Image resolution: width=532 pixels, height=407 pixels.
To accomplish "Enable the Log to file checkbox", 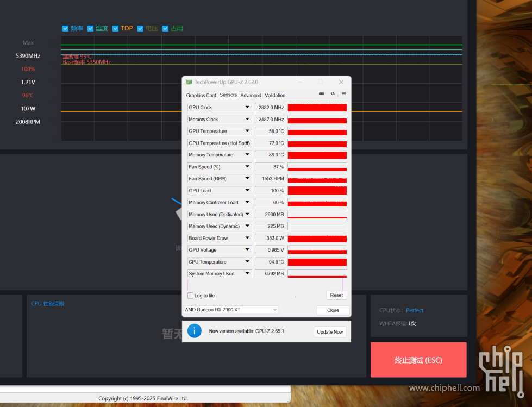I will 190,296.
